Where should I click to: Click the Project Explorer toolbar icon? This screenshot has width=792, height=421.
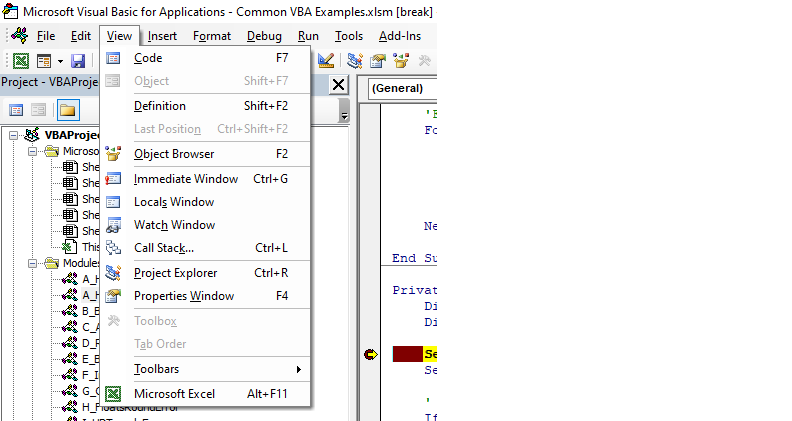pyautogui.click(x=355, y=61)
